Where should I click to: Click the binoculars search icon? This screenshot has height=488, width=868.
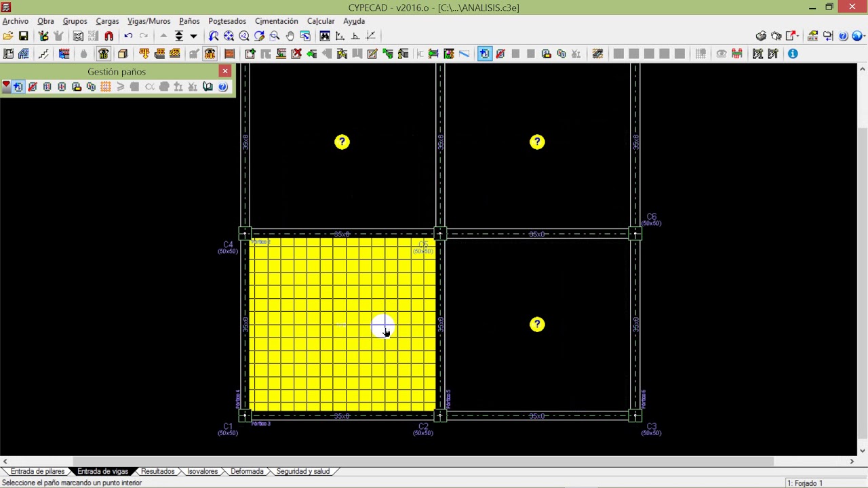[x=325, y=36]
